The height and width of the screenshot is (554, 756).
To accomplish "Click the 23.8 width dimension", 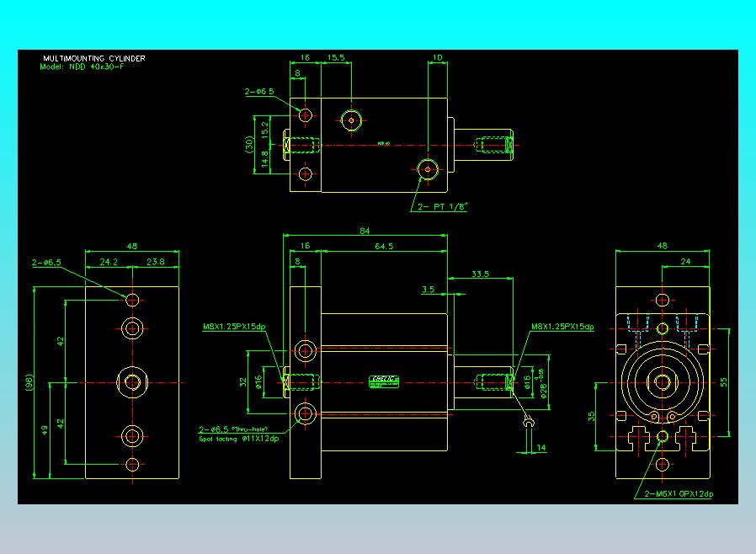I will (x=156, y=262).
